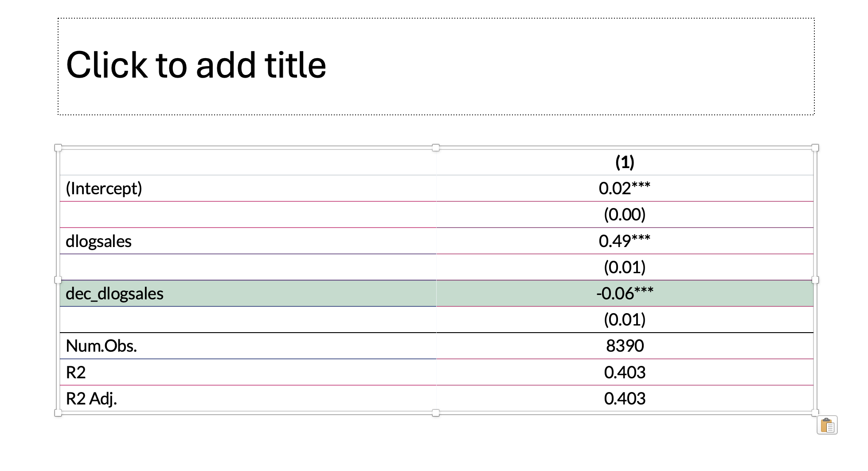Click the Paste Options clipboard icon
Screen dimensions: 868x471
click(x=827, y=425)
